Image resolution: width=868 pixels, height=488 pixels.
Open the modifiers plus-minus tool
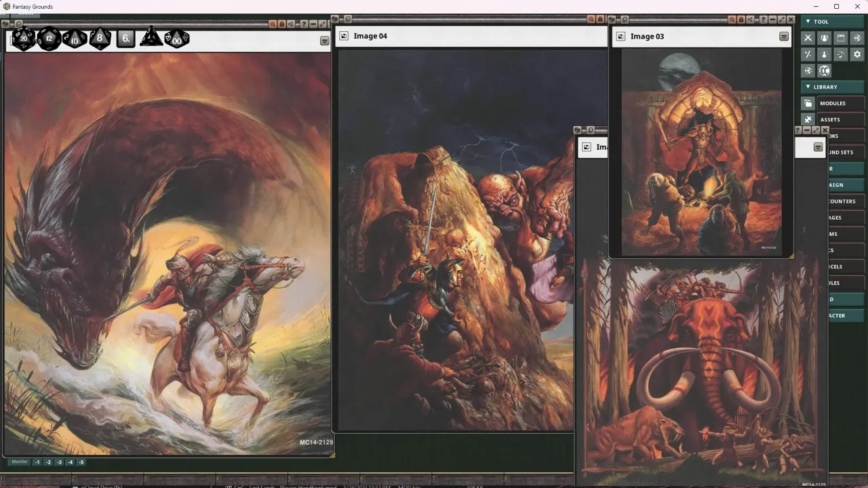[808, 54]
